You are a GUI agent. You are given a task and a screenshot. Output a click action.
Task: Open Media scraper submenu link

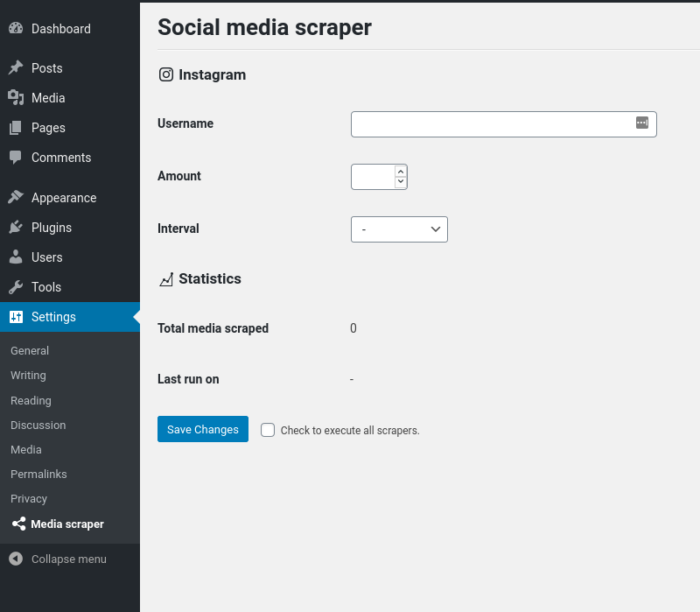pos(67,524)
